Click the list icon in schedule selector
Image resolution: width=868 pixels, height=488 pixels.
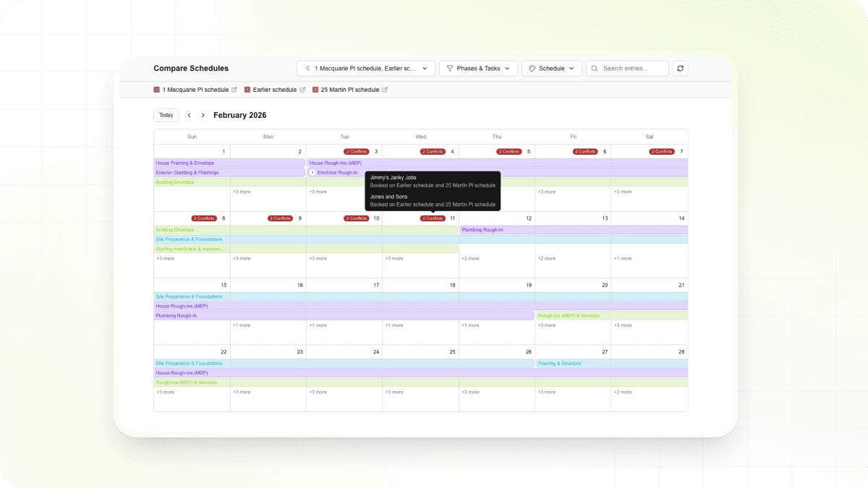coord(307,69)
